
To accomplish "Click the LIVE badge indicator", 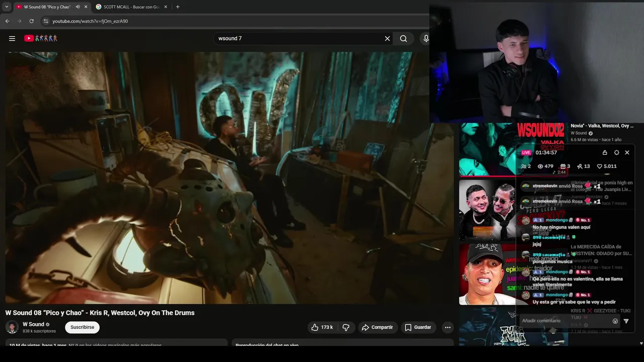I will tap(526, 152).
